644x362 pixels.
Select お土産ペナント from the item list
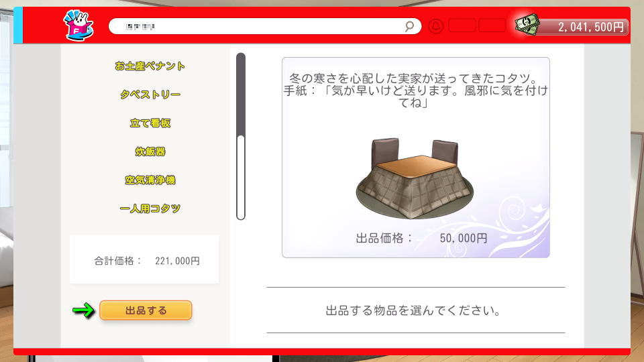point(150,66)
